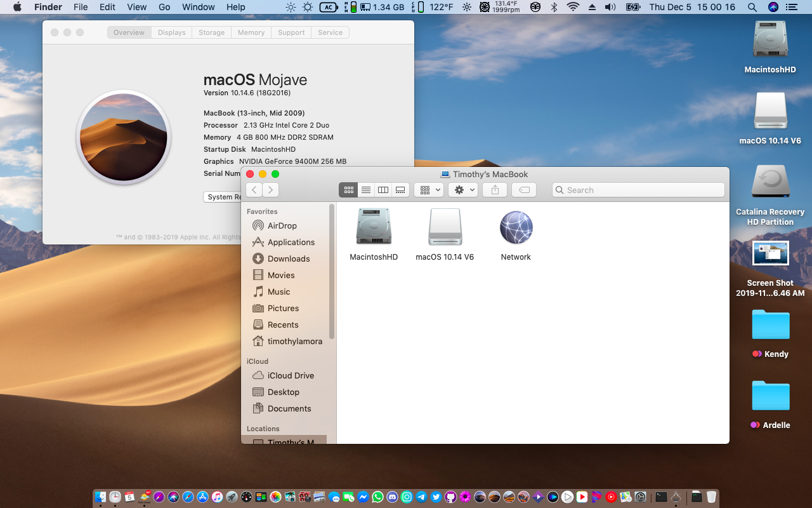812x508 pixels.
Task: Select the Network icon in Finder window
Action: pos(516,227)
